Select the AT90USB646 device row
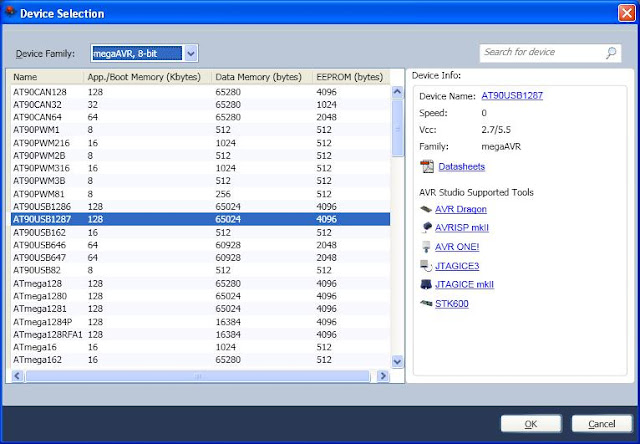The image size is (640, 444). 200,245
